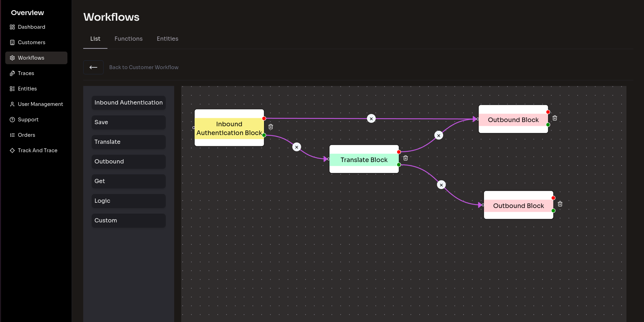
Task: Click the Customers icon in sidebar
Action: (12, 42)
